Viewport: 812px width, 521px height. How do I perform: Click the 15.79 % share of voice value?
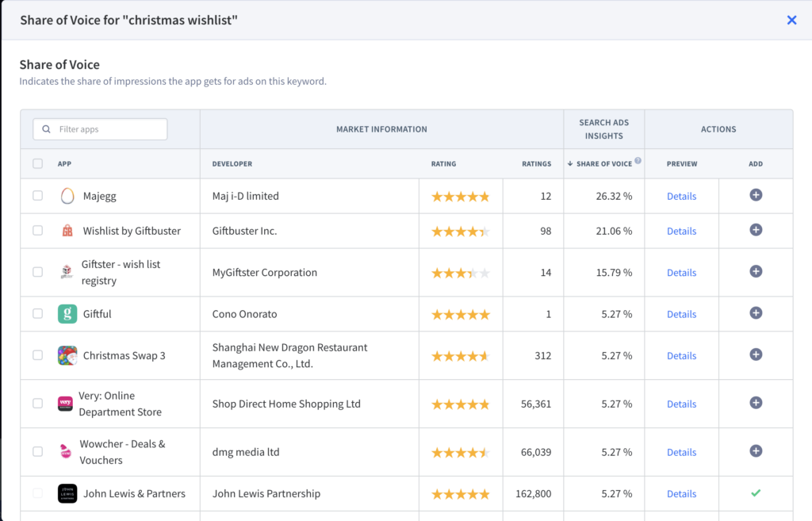point(614,273)
